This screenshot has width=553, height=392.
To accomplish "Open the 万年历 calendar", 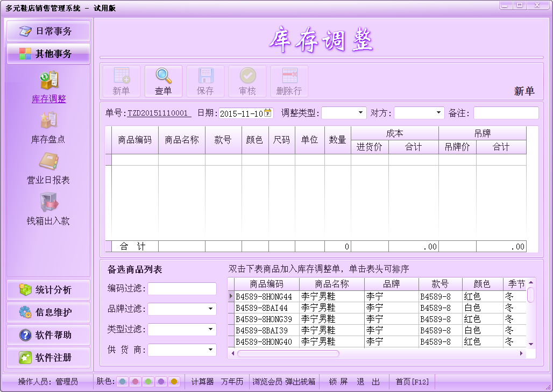I will tap(232, 381).
